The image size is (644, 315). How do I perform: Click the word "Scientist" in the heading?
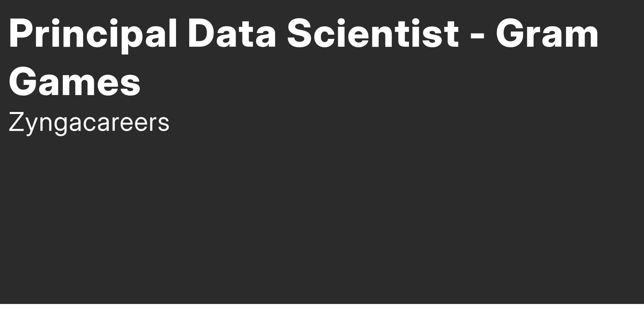(x=373, y=33)
